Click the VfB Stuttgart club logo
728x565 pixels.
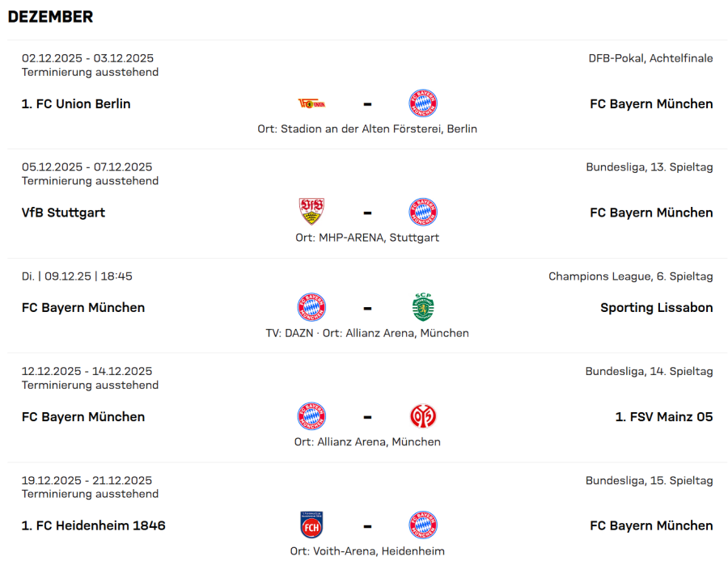311,212
